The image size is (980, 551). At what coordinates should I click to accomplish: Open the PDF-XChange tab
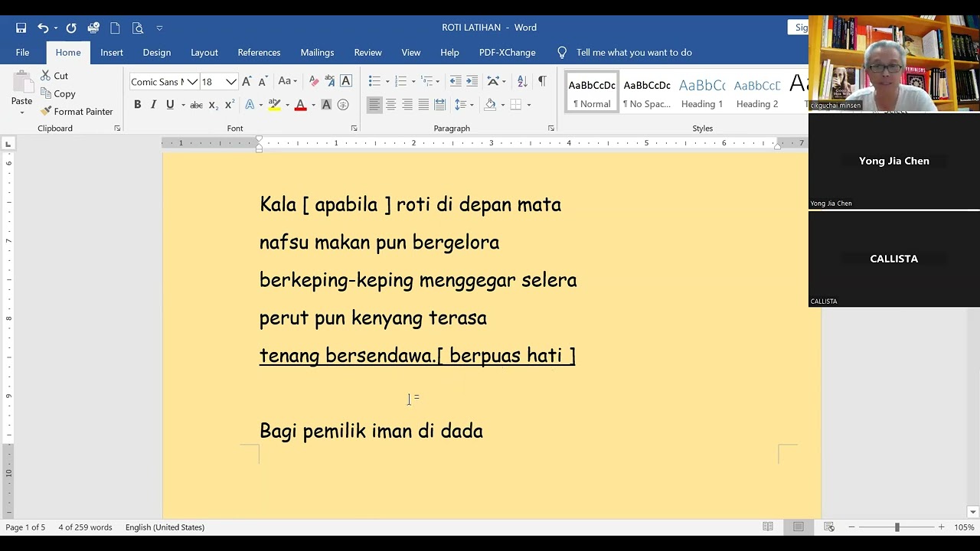click(x=507, y=52)
